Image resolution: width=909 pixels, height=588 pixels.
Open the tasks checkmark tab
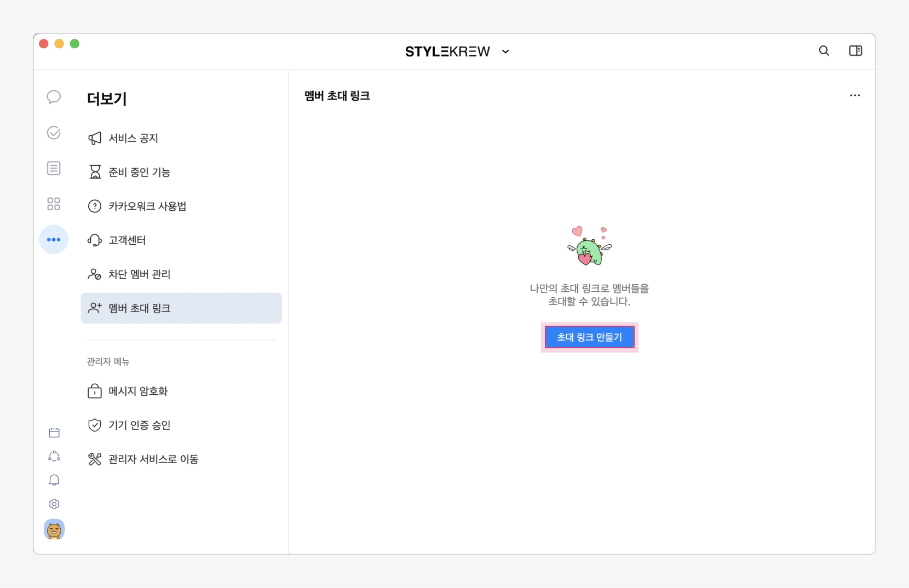coord(54,132)
